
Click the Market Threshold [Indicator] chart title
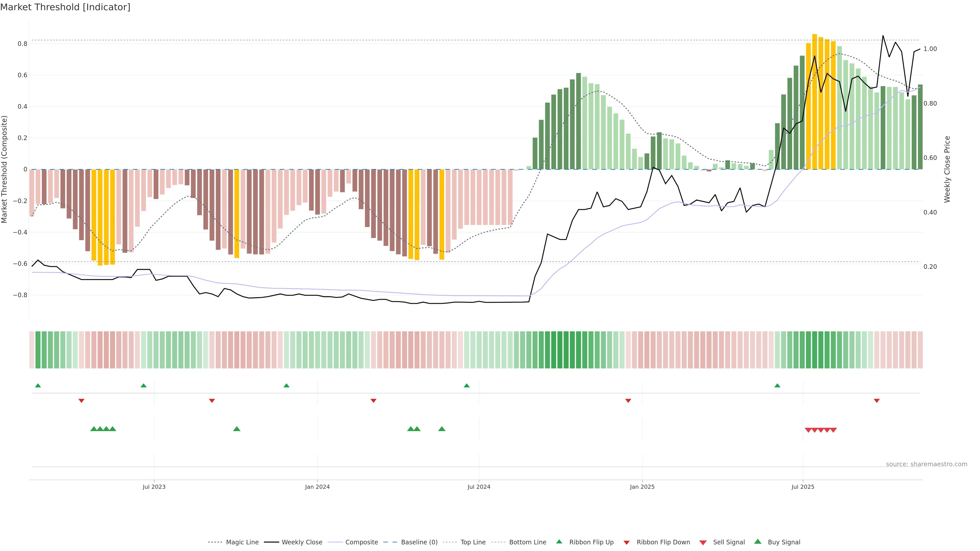pos(65,7)
